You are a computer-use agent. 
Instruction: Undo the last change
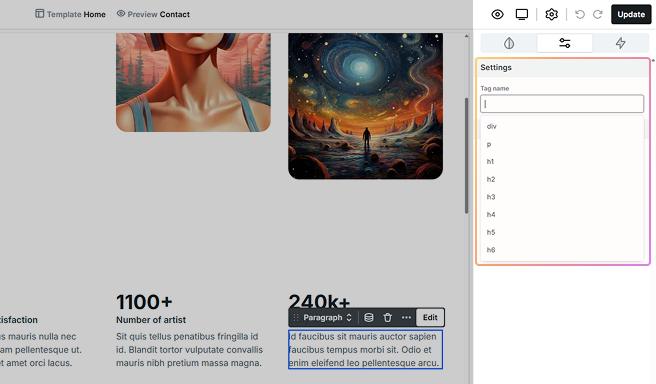tap(580, 15)
